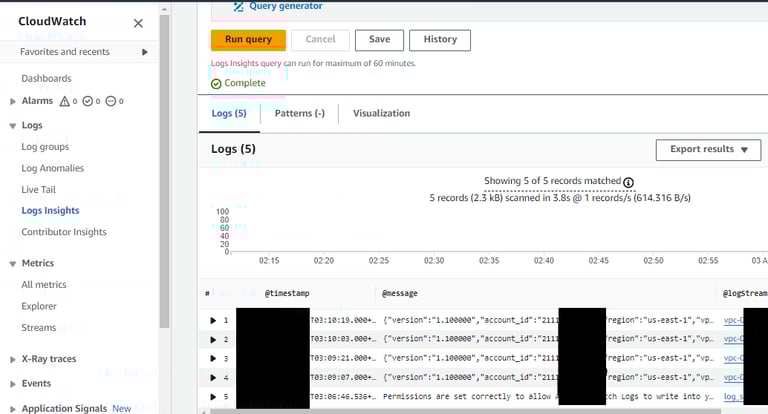Click the sidebar vertical scrollbar
This screenshot has width=768, height=414.
(x=164, y=171)
